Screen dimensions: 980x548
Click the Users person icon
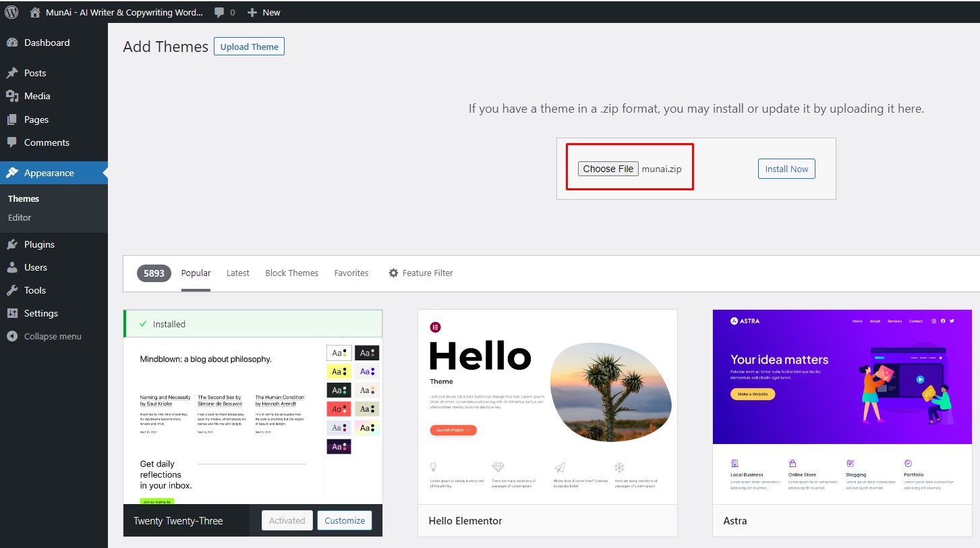pyautogui.click(x=12, y=267)
